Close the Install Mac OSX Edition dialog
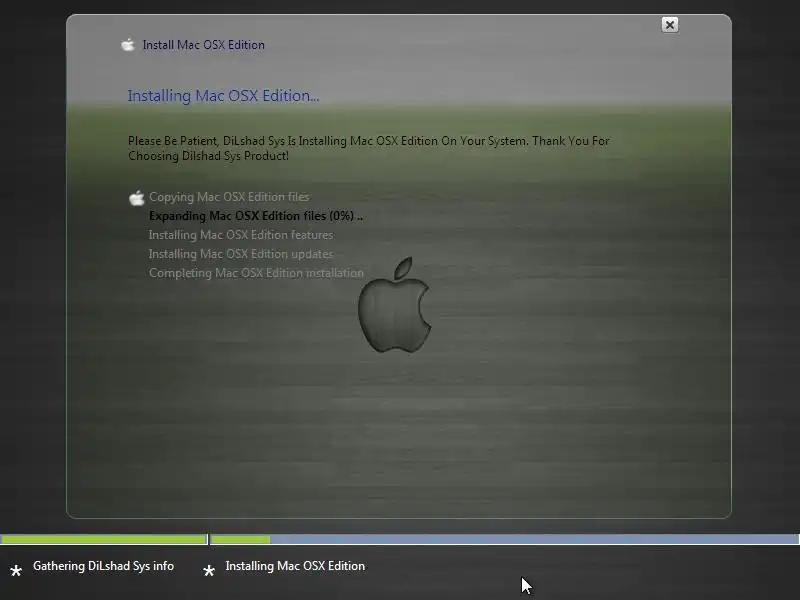The image size is (800, 600). (x=670, y=25)
